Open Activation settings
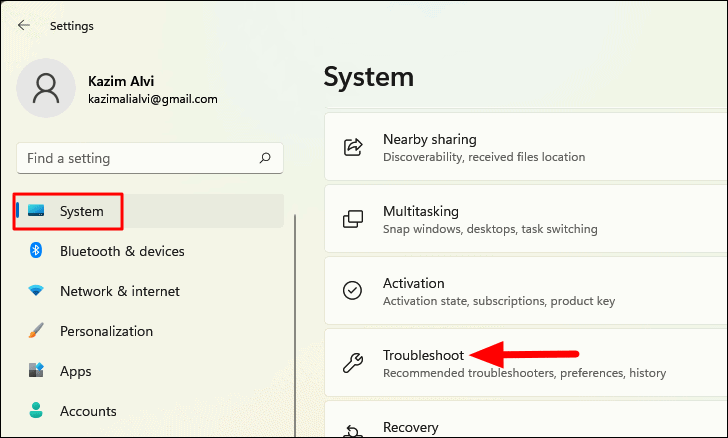The height and width of the screenshot is (438, 728). coord(526,291)
